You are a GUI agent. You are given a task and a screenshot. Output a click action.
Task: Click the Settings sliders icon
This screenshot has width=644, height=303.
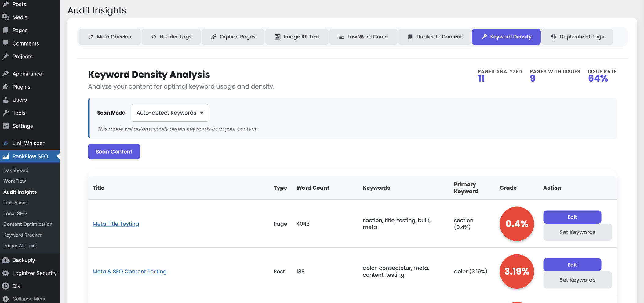(x=5, y=126)
